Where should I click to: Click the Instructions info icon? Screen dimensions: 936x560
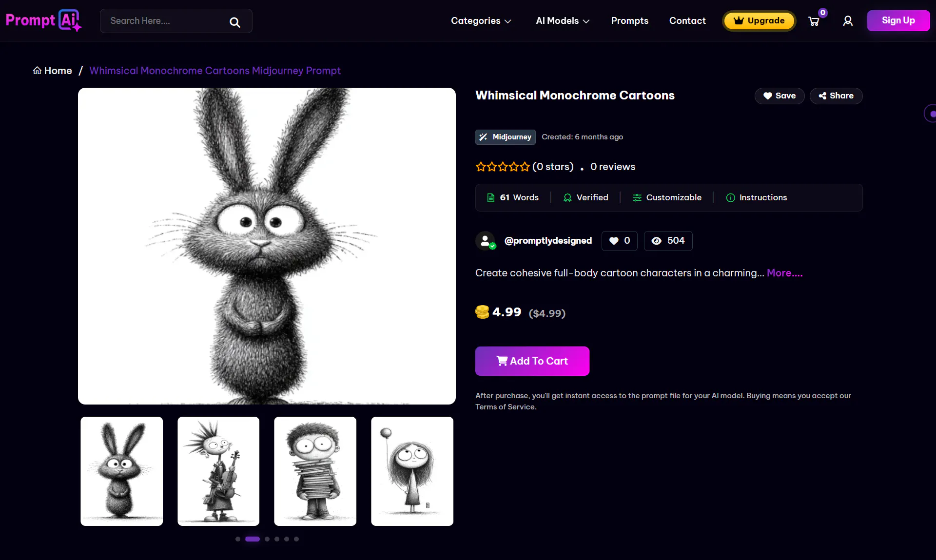(x=730, y=197)
